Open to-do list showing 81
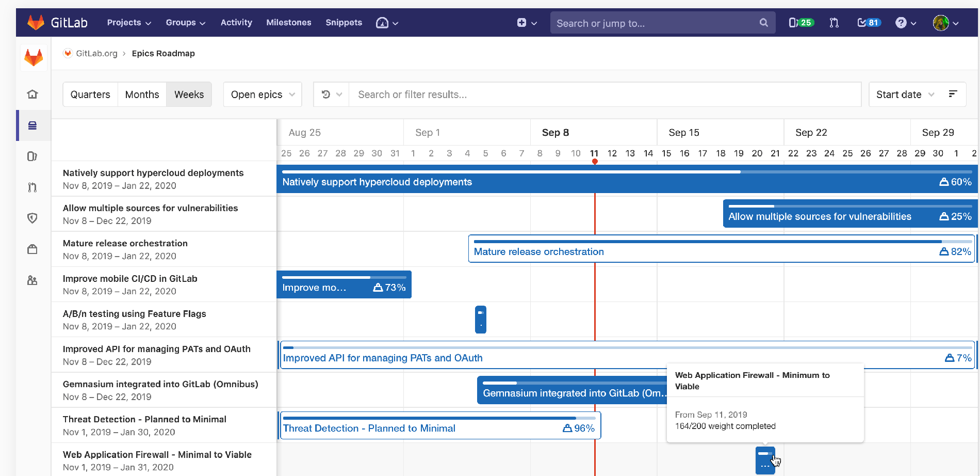This screenshot has height=476, width=980. coord(869,23)
